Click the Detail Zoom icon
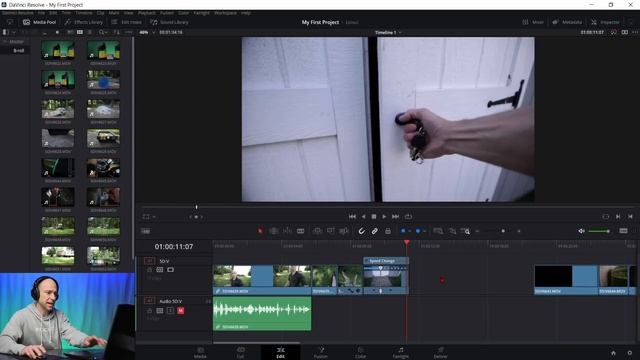 tap(452, 231)
